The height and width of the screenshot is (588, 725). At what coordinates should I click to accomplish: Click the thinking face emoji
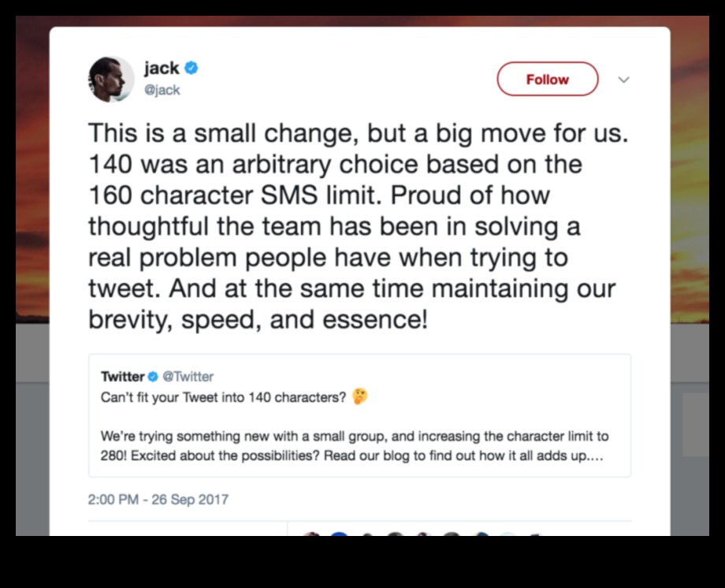(360, 396)
